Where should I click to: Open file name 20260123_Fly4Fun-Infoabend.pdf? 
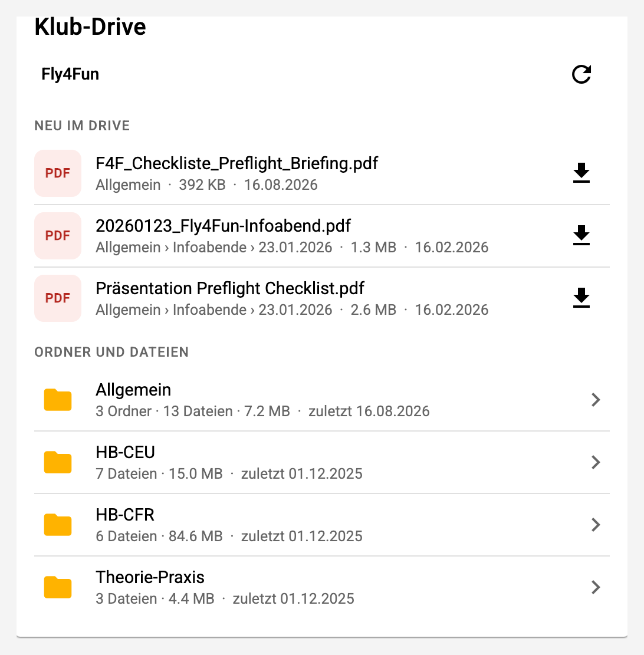pyautogui.click(x=223, y=226)
